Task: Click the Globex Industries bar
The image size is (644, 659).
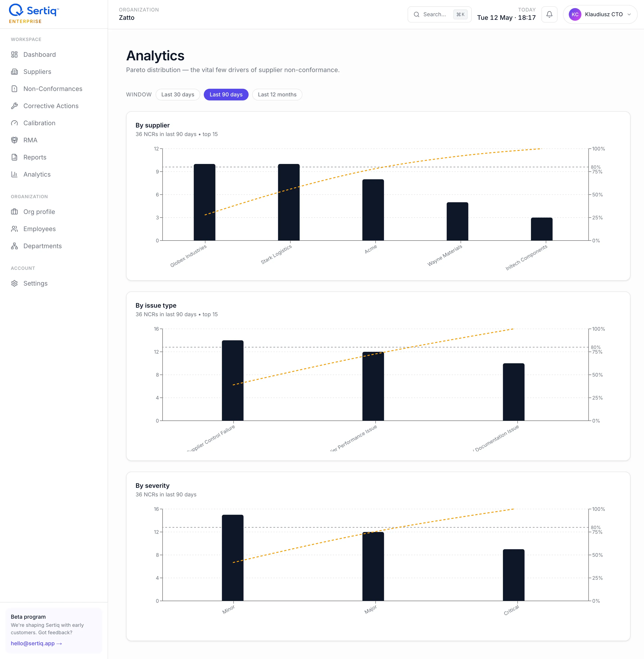Action: pos(205,202)
